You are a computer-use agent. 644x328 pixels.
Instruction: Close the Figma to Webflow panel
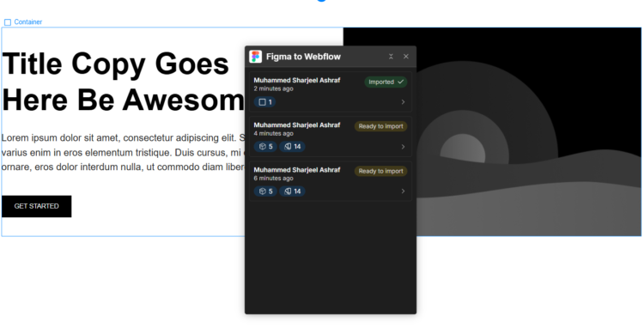406,57
